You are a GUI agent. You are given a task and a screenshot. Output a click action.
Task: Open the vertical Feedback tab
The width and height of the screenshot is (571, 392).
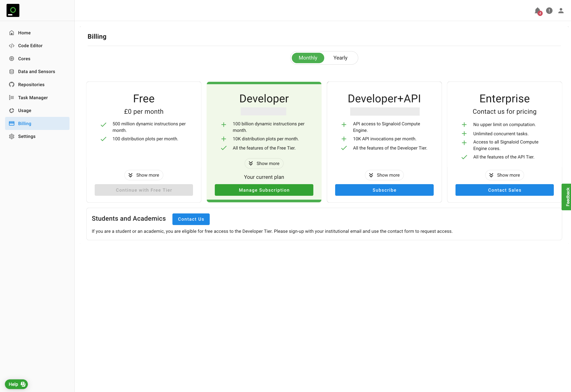(567, 197)
